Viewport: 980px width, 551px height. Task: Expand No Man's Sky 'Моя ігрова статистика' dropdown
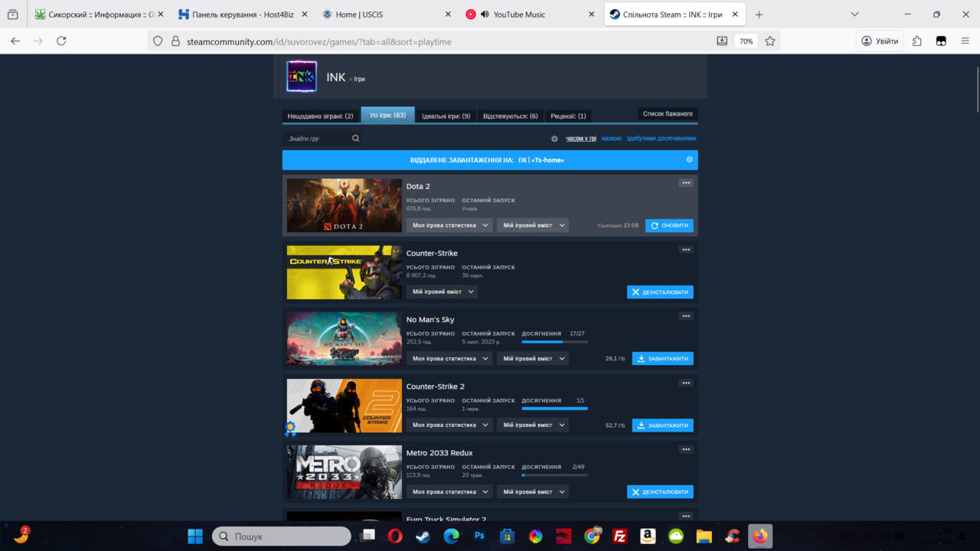[x=449, y=358]
